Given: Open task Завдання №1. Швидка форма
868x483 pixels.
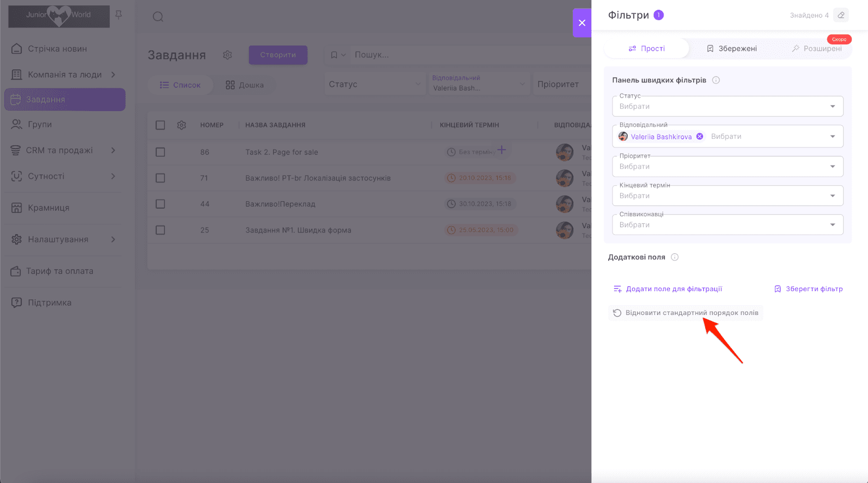Looking at the screenshot, I should coord(298,230).
